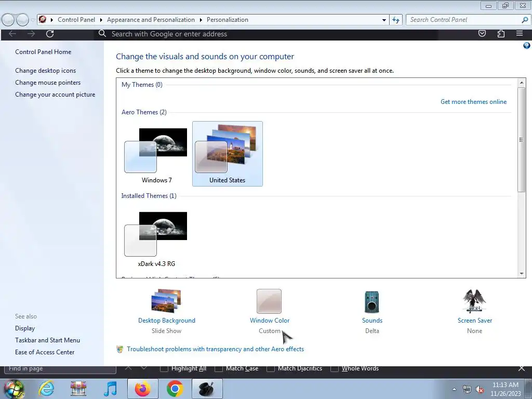Open Taskbar and Start Menu link
The height and width of the screenshot is (399, 532).
click(x=47, y=340)
